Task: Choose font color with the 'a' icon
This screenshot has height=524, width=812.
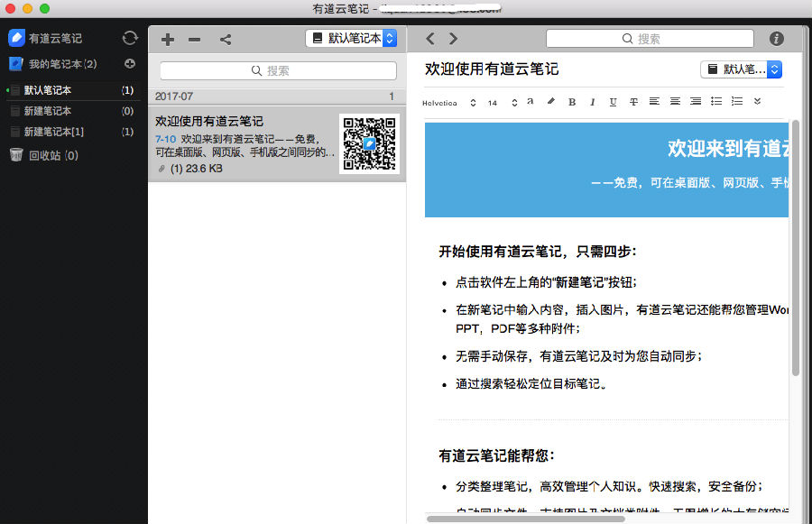Action: pos(530,101)
